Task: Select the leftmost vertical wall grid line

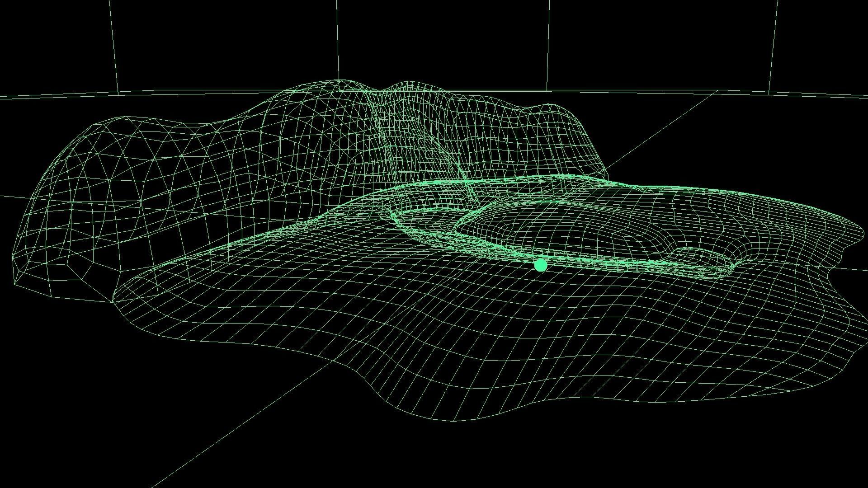Action: (x=113, y=45)
